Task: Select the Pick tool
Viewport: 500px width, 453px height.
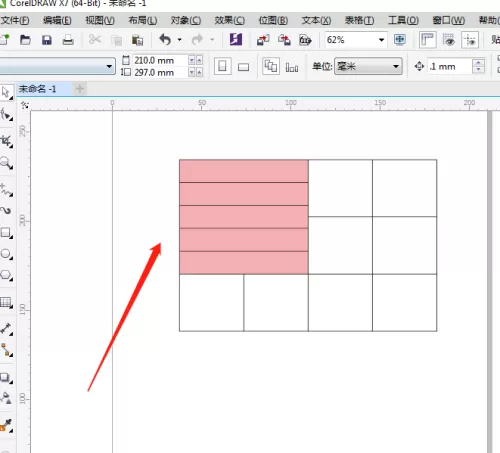Action: pyautogui.click(x=6, y=92)
